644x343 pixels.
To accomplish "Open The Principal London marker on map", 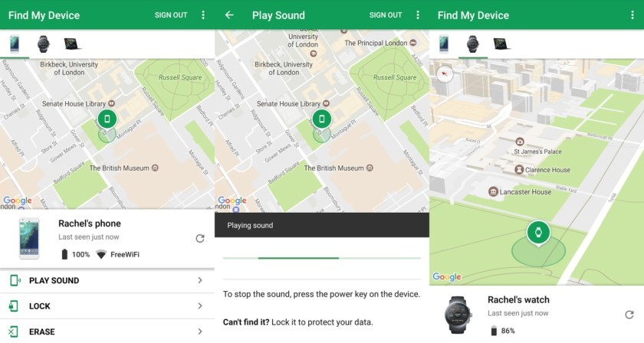I will [x=413, y=43].
